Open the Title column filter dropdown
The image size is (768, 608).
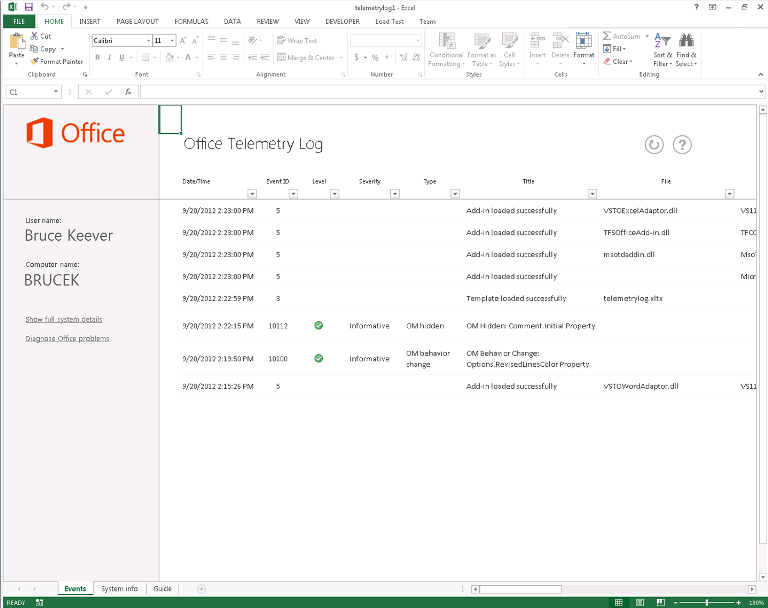point(592,194)
